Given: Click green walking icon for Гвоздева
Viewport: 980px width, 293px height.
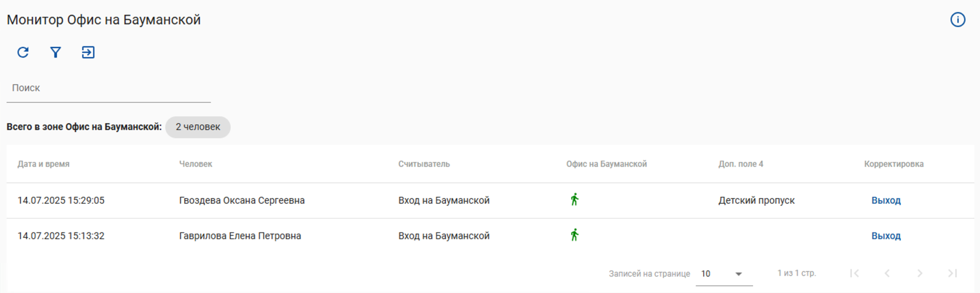Looking at the screenshot, I should click(x=575, y=200).
